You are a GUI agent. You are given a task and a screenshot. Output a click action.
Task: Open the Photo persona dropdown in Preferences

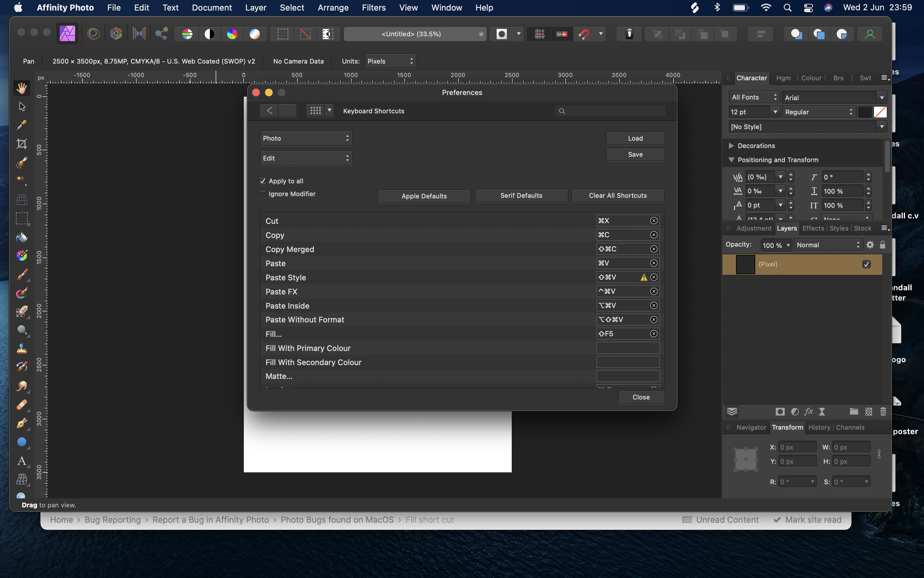[x=306, y=138]
